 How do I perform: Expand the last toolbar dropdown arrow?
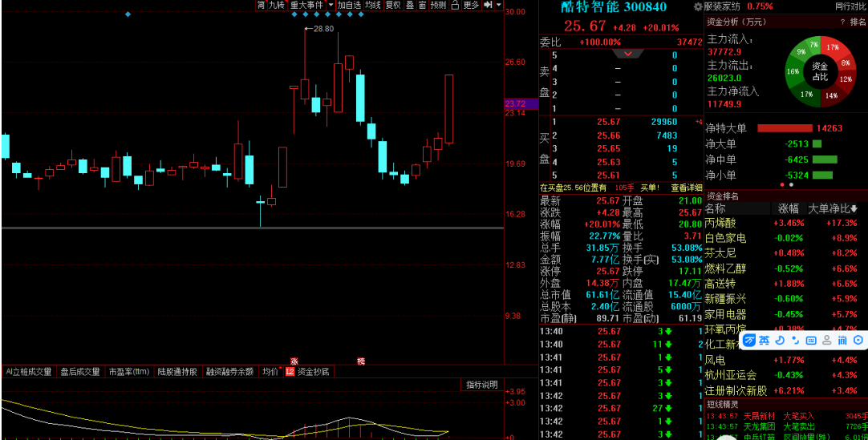click(x=499, y=5)
